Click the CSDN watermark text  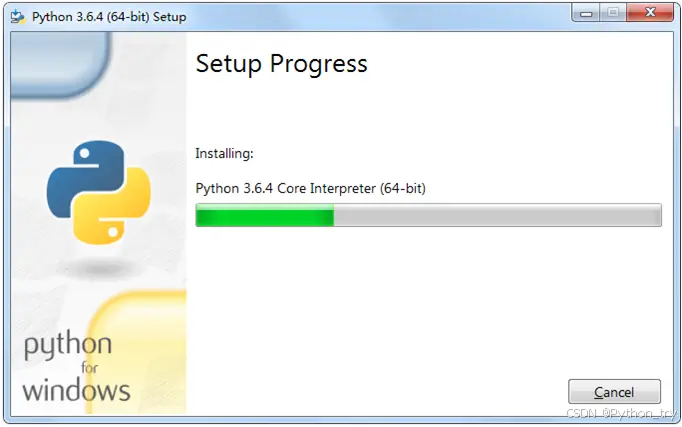tap(622, 413)
